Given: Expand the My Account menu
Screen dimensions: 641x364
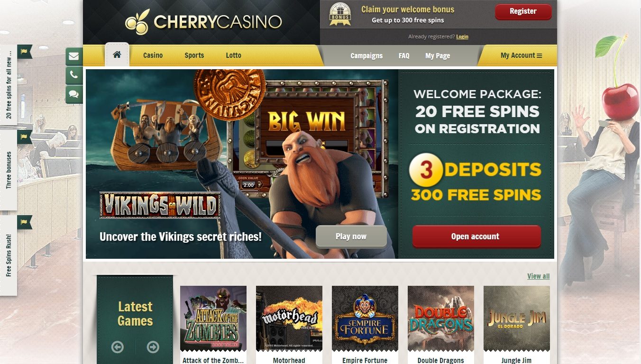Looking at the screenshot, I should coord(521,55).
